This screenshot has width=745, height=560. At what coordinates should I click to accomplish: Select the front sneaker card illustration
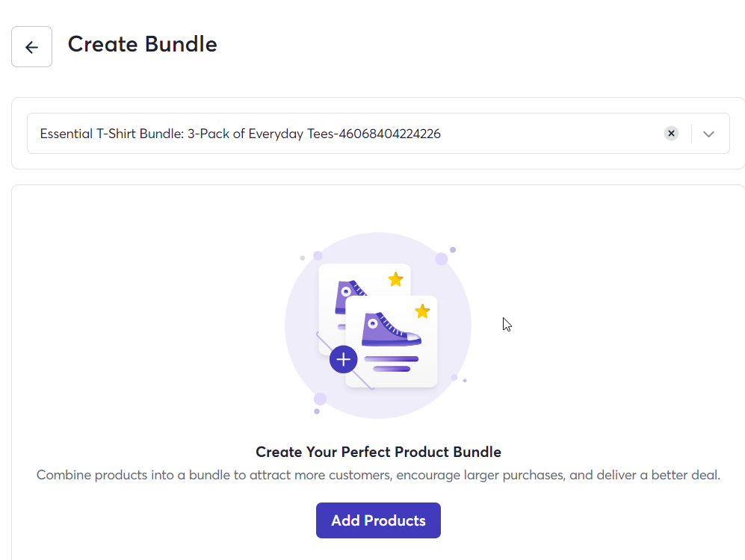[x=391, y=341]
